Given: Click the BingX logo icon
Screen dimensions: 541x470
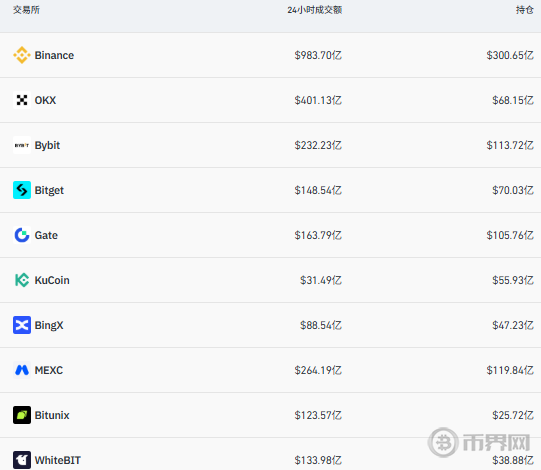Looking at the screenshot, I should point(22,325).
